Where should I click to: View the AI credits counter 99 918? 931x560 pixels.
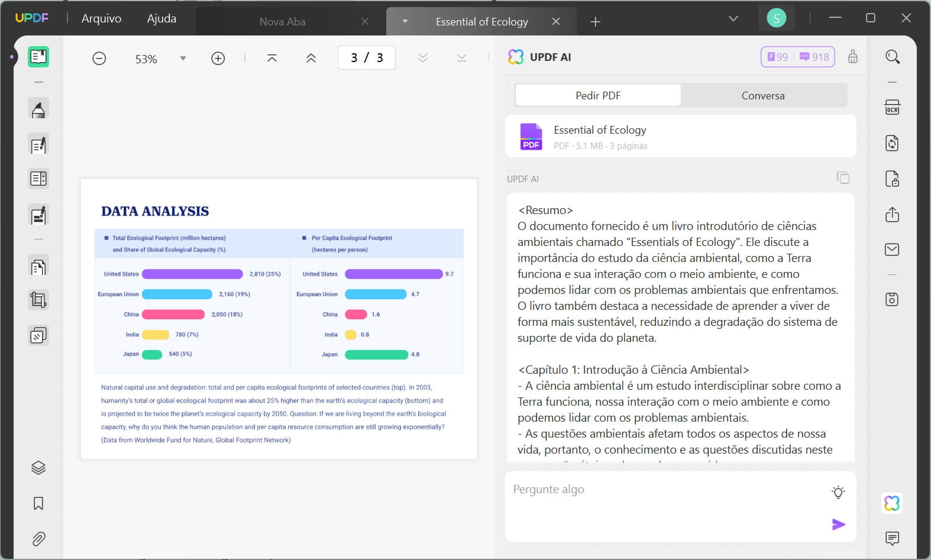pos(798,57)
